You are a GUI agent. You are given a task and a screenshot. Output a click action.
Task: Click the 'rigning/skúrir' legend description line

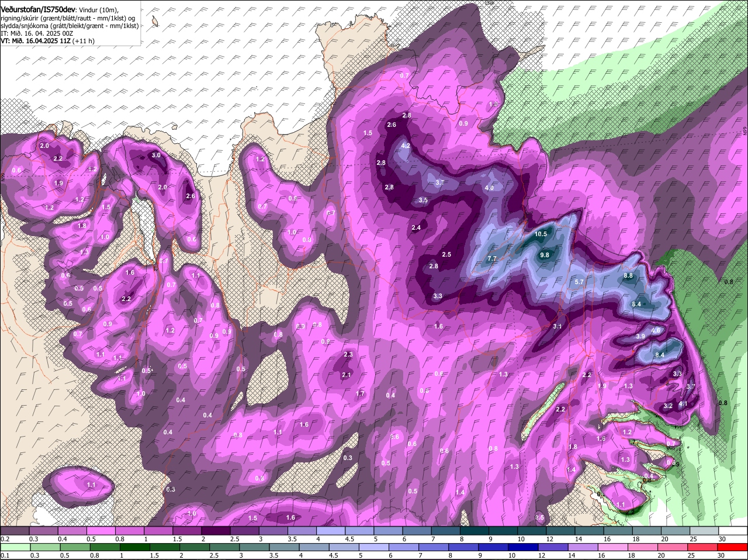point(69,18)
